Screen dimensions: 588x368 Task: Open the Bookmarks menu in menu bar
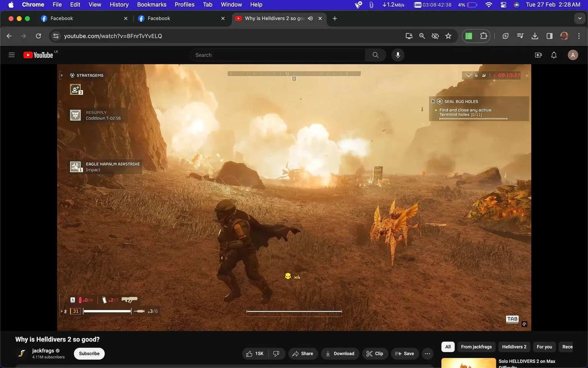152,5
